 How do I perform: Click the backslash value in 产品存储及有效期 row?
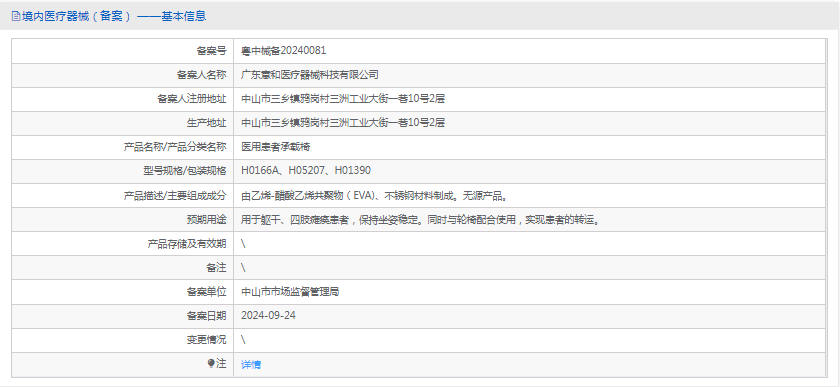point(243,244)
